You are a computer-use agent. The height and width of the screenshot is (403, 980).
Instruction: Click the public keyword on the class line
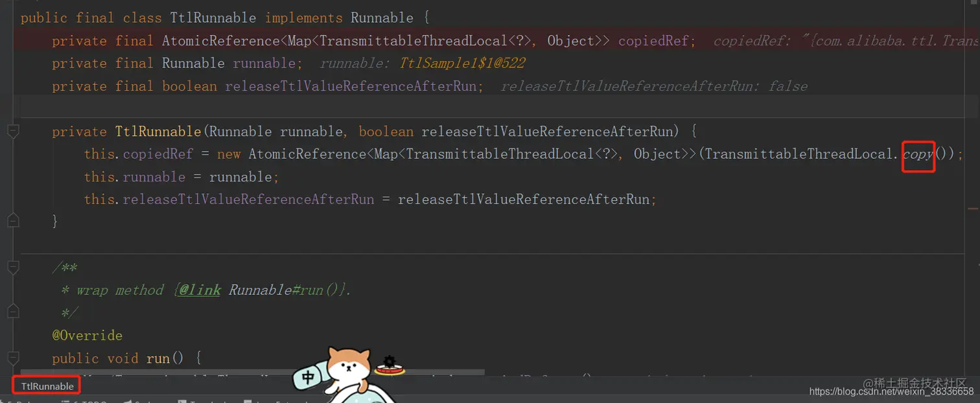(44, 18)
